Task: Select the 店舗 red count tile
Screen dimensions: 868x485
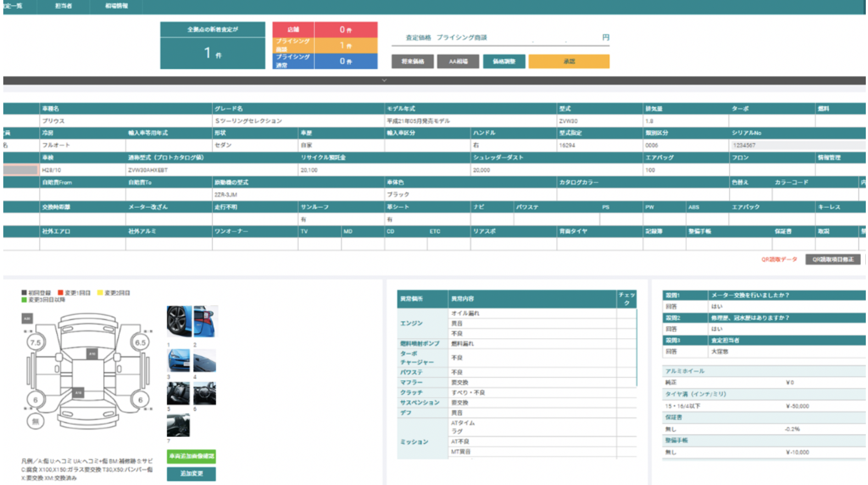Action: point(325,30)
